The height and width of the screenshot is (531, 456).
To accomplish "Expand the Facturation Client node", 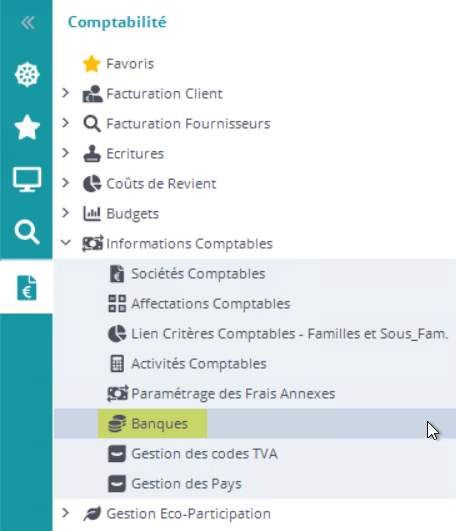I will [x=65, y=93].
